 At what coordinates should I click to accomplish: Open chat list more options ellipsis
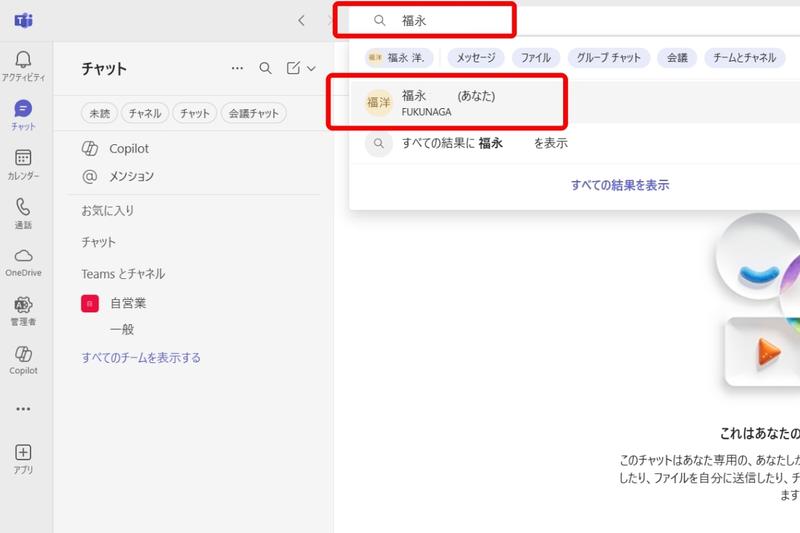237,68
